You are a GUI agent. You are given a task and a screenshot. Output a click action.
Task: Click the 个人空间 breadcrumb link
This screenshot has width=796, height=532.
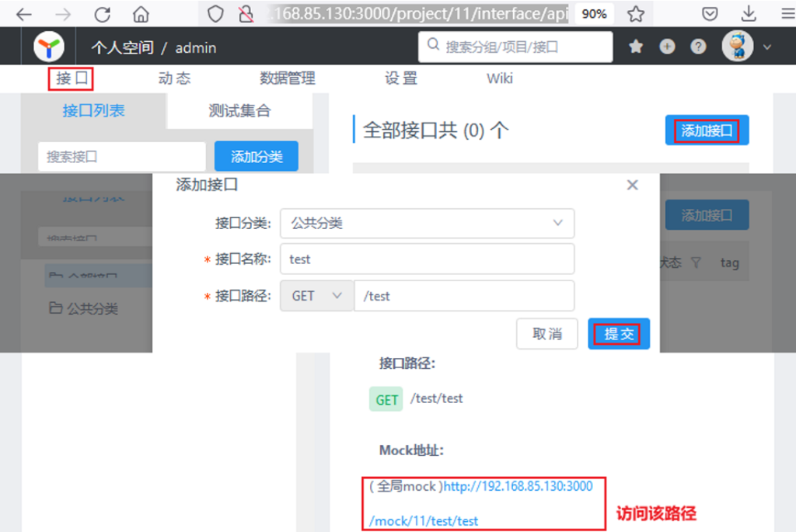click(122, 47)
